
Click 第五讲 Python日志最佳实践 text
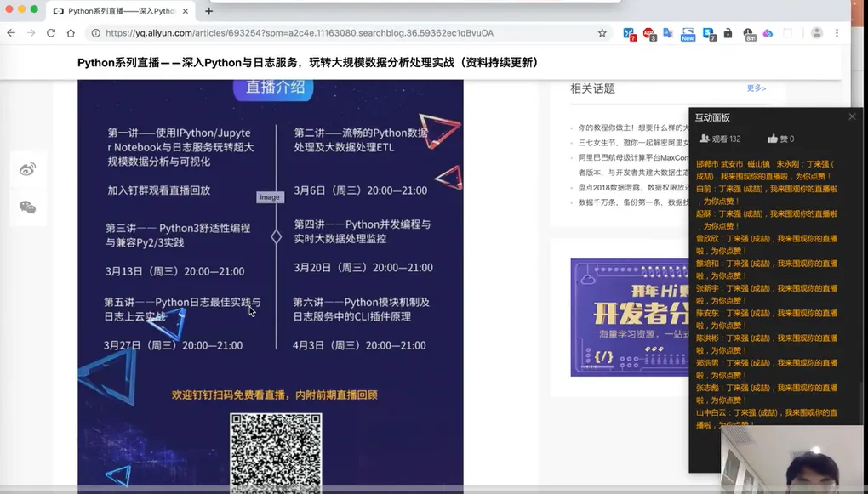click(182, 309)
